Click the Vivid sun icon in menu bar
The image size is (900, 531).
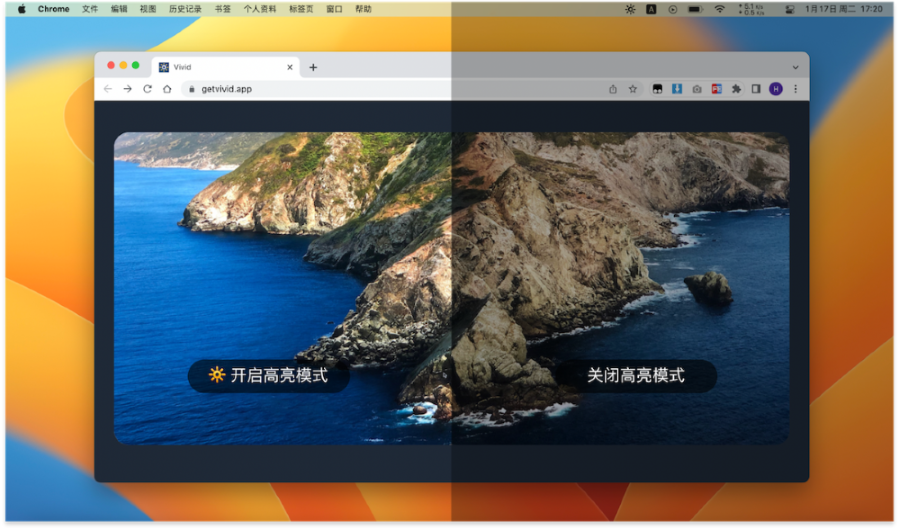(x=629, y=9)
